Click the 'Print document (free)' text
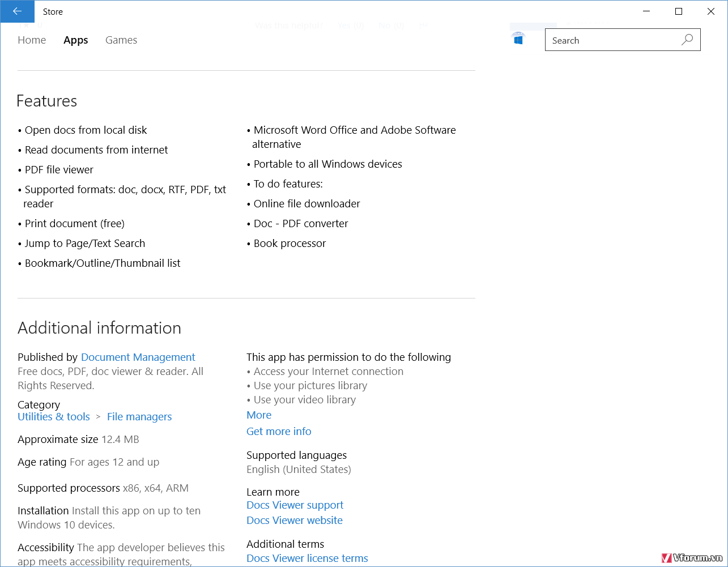Screen dimensions: 728x567 (75, 224)
